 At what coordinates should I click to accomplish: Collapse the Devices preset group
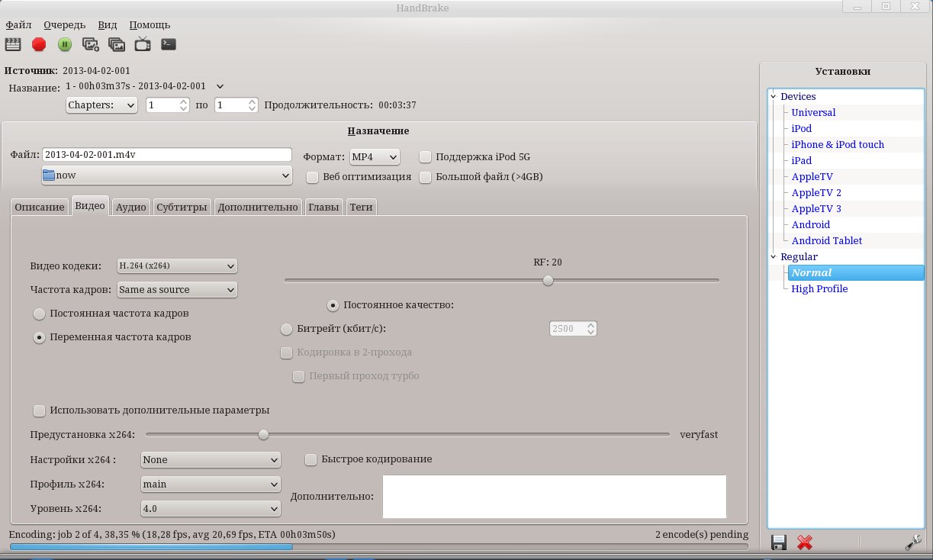[774, 97]
